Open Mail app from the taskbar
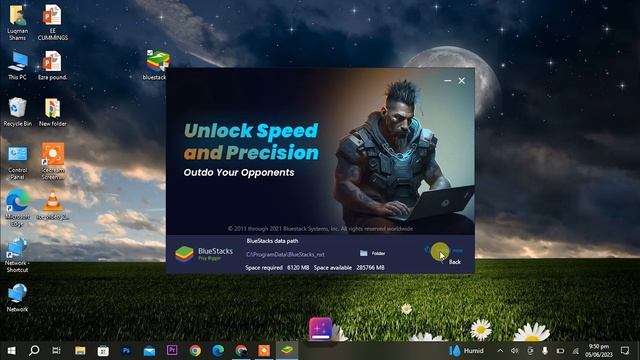The image size is (640, 360). point(149,351)
